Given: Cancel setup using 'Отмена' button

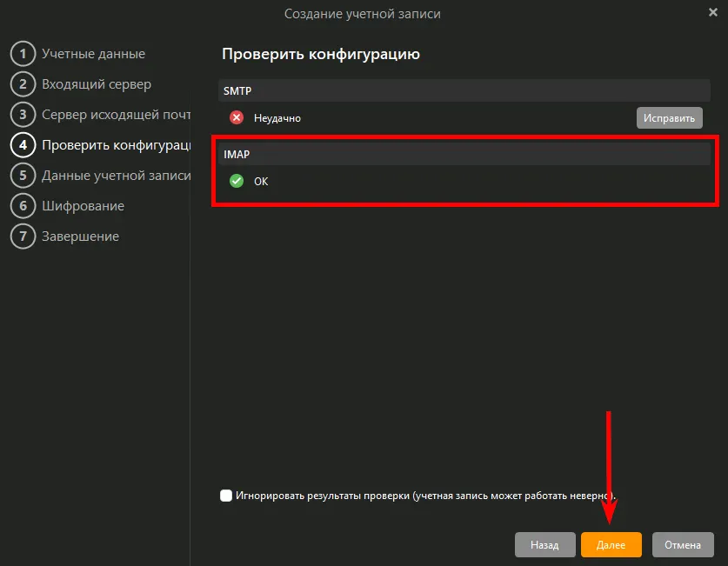Looking at the screenshot, I should pos(683,545).
